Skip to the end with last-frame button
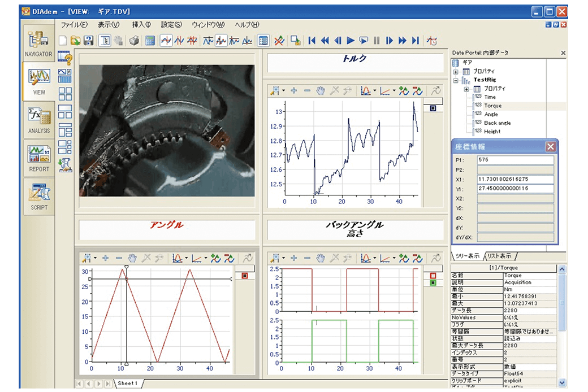Screen dimensions: 588x392 [416, 41]
